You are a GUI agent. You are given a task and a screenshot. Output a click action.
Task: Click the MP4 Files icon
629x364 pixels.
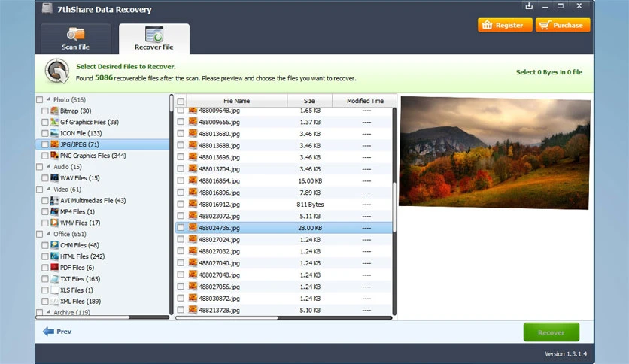[x=55, y=211]
